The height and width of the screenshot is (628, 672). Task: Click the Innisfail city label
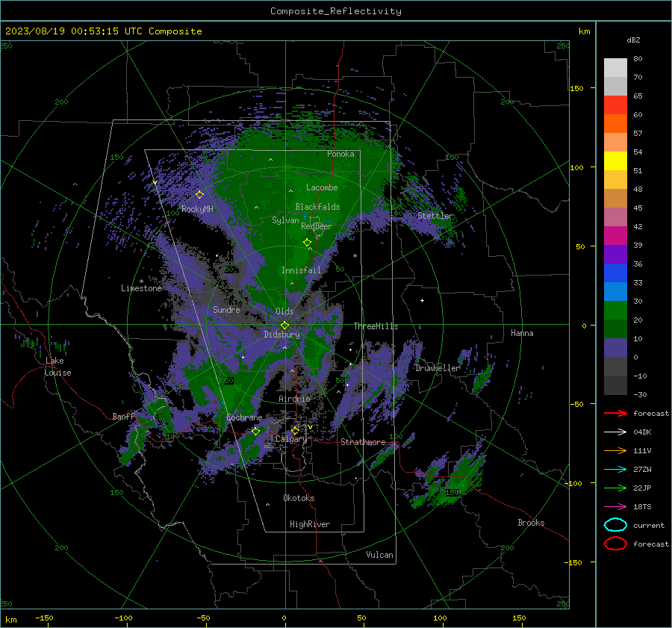pos(301,270)
